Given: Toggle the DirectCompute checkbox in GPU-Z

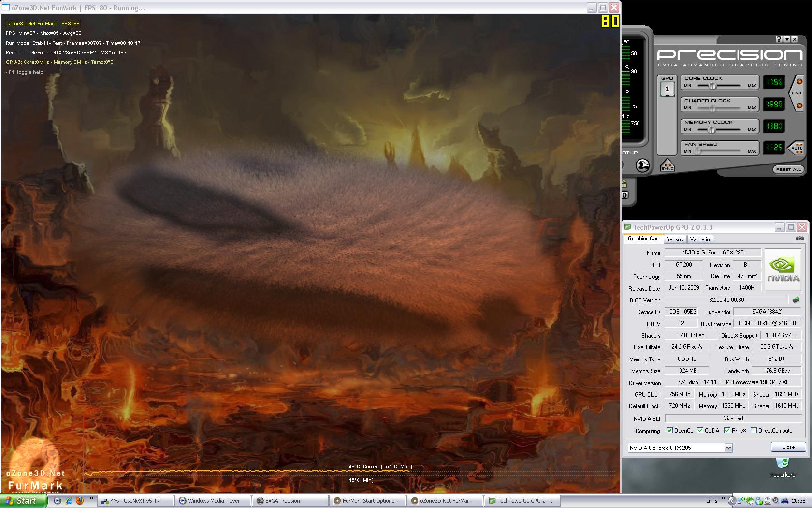Looking at the screenshot, I should pos(754,431).
